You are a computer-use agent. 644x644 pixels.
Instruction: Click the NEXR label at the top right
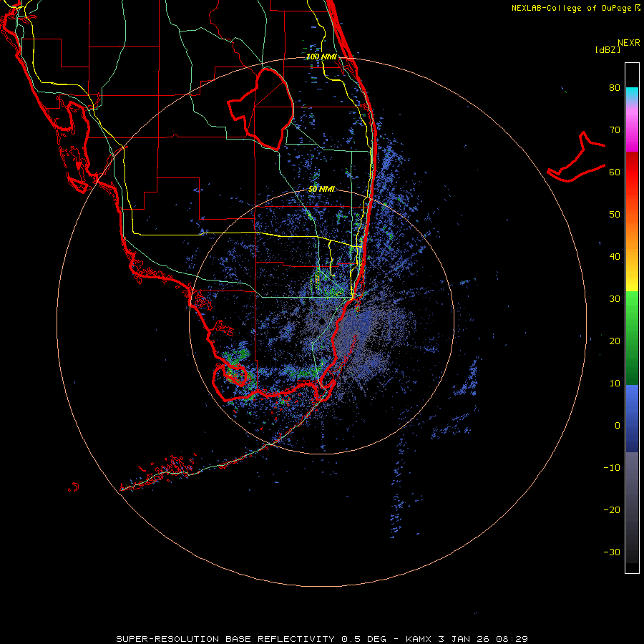(x=628, y=43)
